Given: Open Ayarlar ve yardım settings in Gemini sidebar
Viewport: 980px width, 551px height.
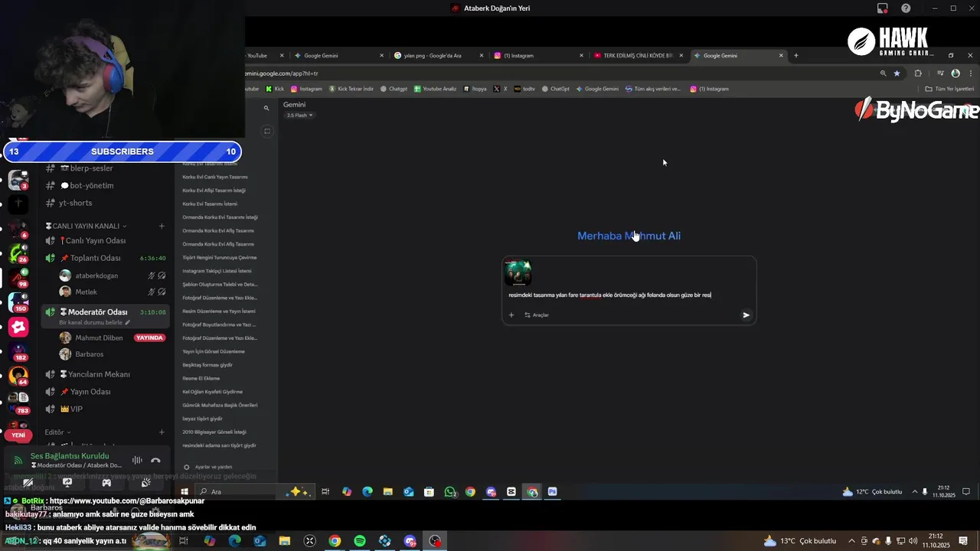Looking at the screenshot, I should click(207, 467).
